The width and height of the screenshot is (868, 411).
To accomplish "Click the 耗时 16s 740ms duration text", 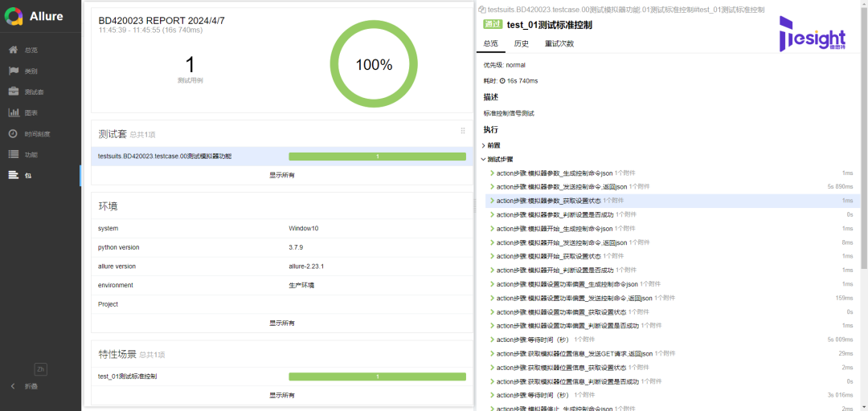I will [x=510, y=81].
